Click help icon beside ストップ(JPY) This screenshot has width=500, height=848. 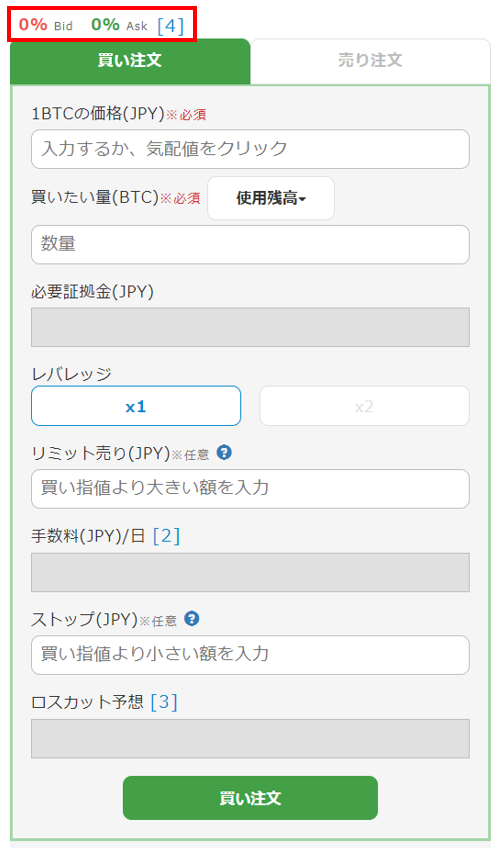pyautogui.click(x=192, y=619)
